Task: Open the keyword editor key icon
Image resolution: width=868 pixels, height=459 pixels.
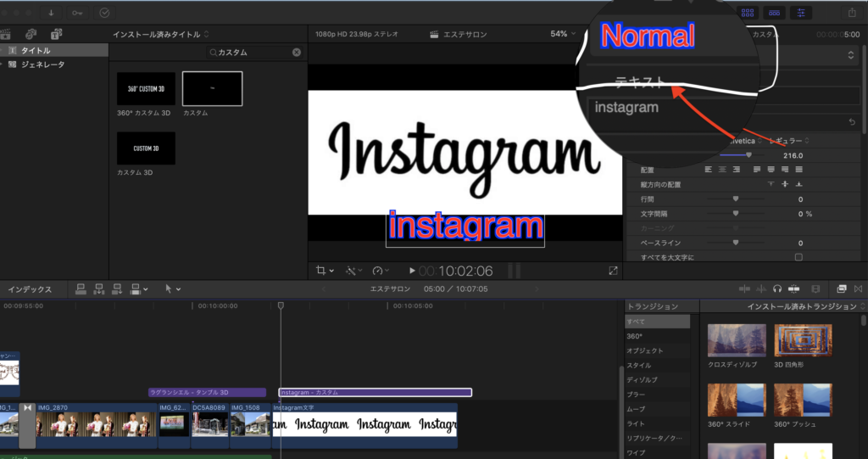Action: point(77,13)
